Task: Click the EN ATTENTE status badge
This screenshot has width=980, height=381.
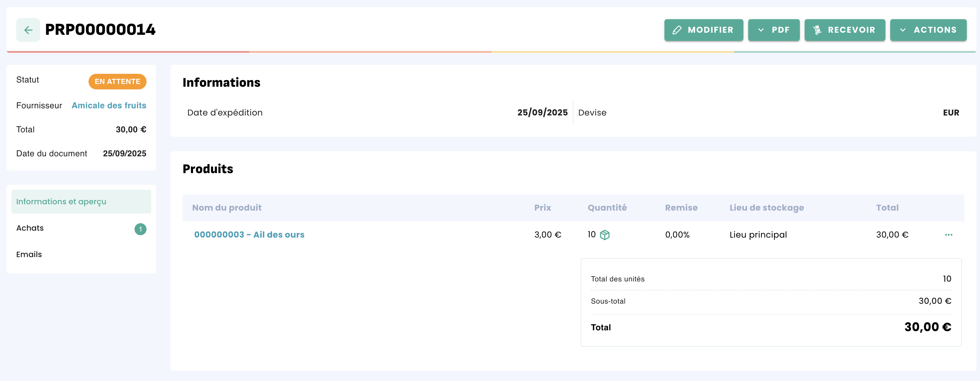Action: pos(117,81)
